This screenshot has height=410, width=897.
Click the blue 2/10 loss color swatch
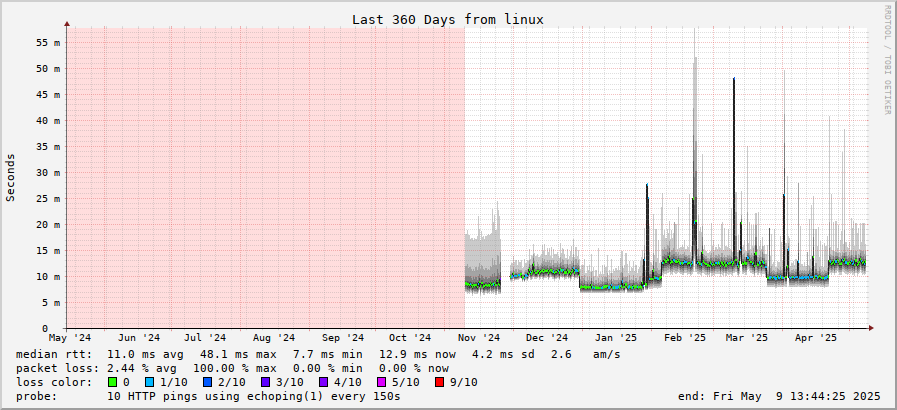(208, 382)
